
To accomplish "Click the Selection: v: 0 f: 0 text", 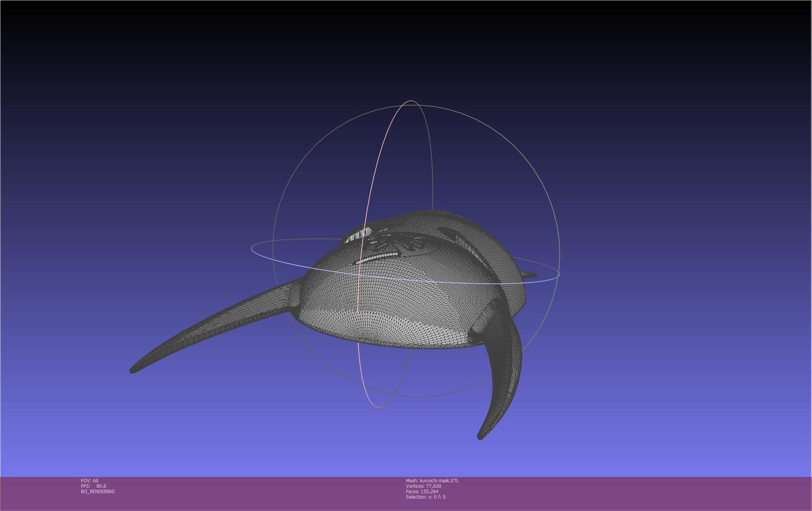I will [425, 497].
